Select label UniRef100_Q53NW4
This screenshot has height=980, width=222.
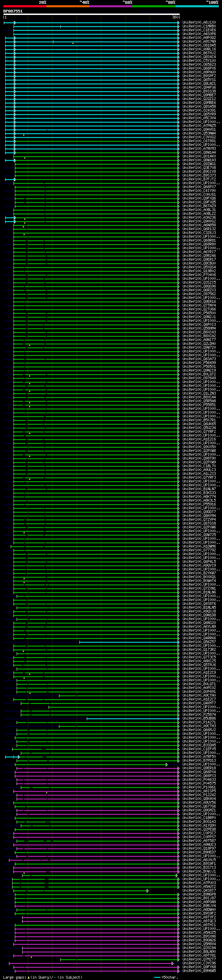coord(199,133)
